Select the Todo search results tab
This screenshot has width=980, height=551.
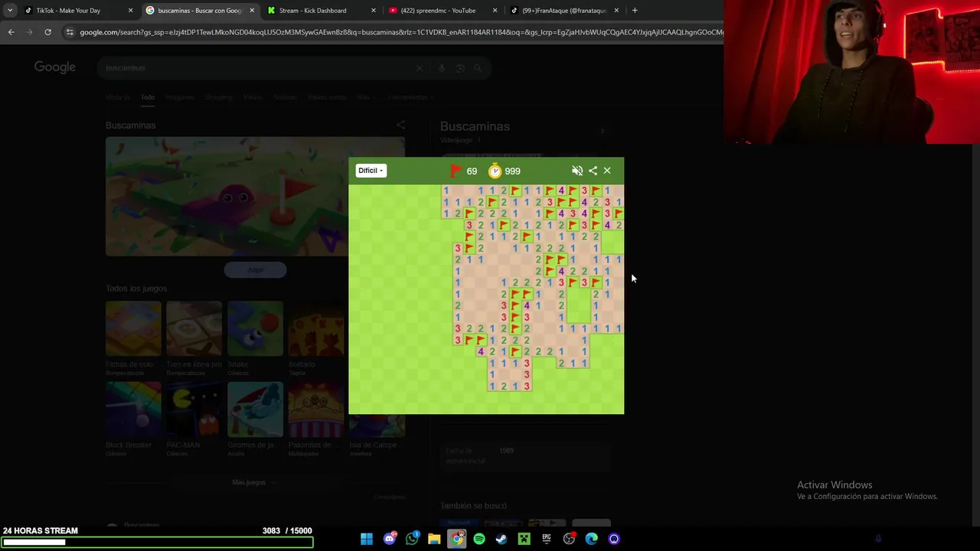tap(147, 97)
